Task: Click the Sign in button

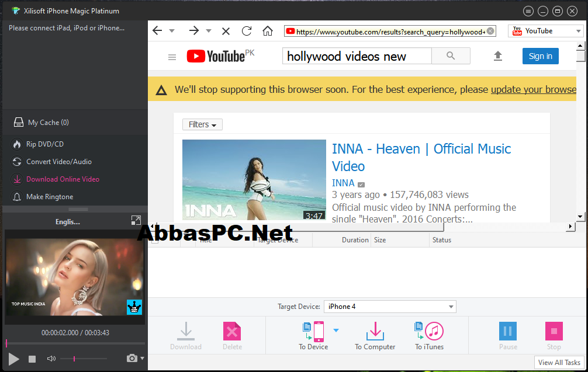Action: (541, 56)
